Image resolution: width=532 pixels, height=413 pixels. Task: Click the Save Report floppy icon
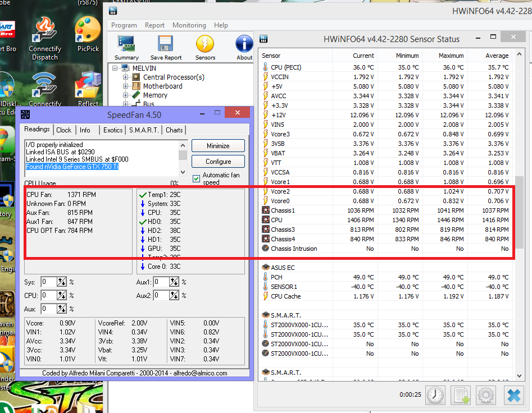[166, 44]
